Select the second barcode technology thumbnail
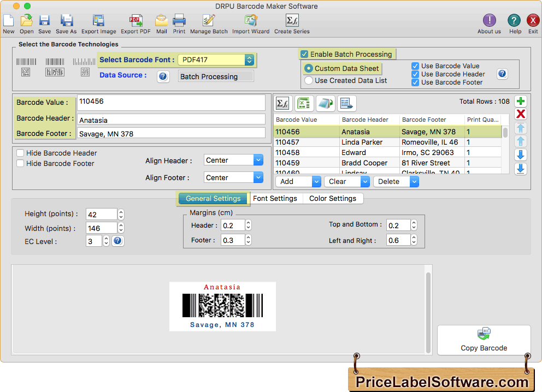The width and height of the screenshot is (542, 392). 55,67
